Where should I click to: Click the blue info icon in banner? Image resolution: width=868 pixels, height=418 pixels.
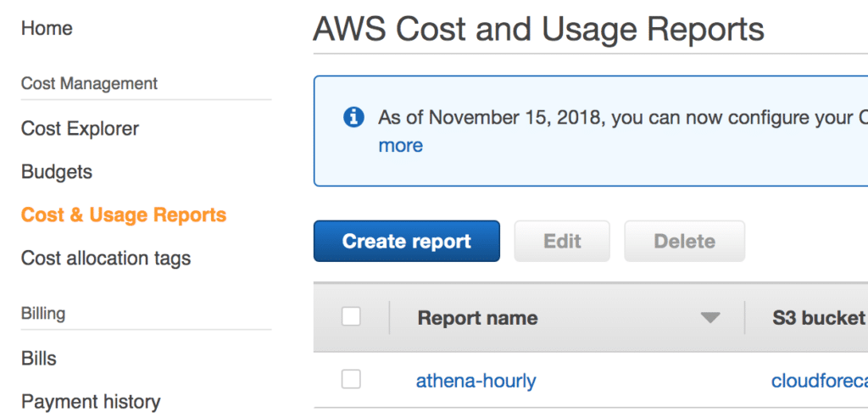pos(353,117)
